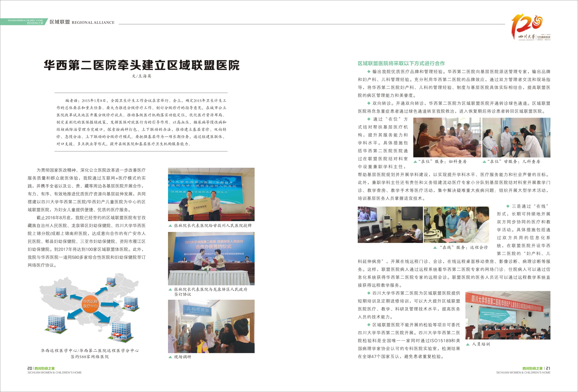This screenshot has height=392, width=578.
Task: Click the caption 张林院长代表医院与龙泉驿区人民政府签订协议
Action: (x=211, y=292)
